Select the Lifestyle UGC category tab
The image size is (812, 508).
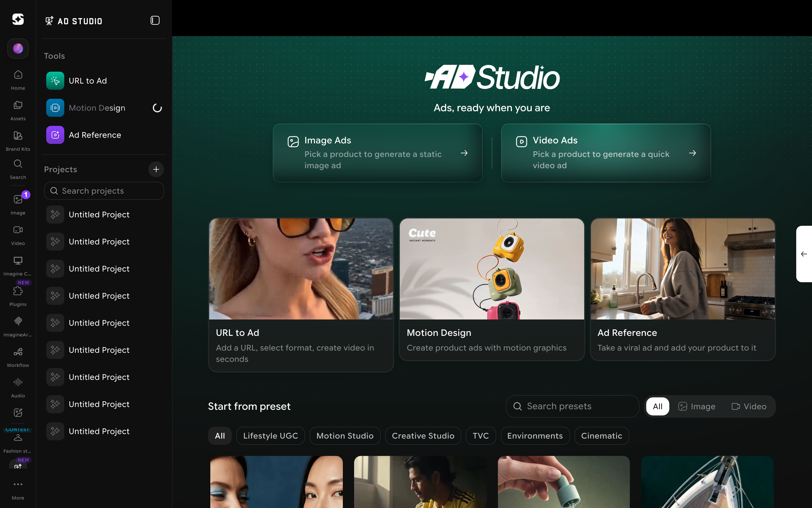tap(270, 436)
